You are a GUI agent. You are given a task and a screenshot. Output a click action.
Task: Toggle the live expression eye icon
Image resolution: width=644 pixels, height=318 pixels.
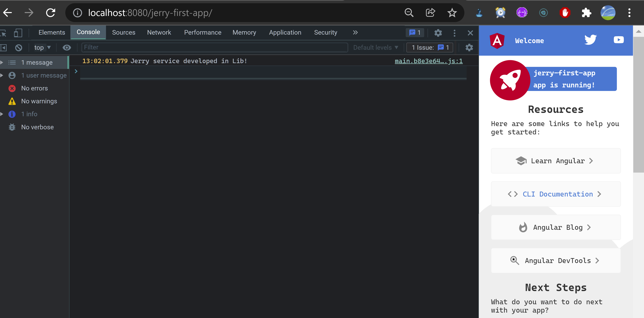(x=66, y=48)
